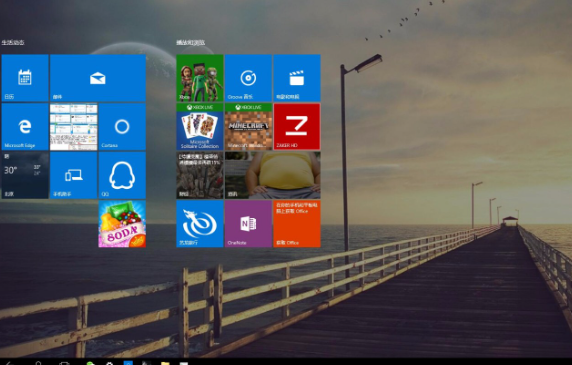
Task: Launch the Candy Crush Soda tile
Action: [x=122, y=224]
